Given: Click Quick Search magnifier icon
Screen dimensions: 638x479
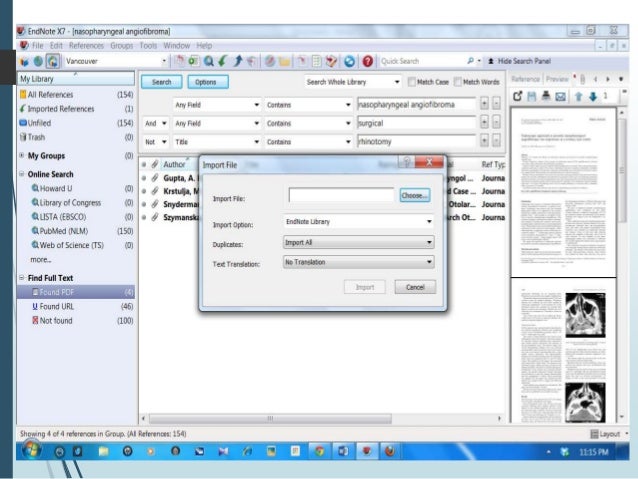Looking at the screenshot, I should [x=470, y=61].
